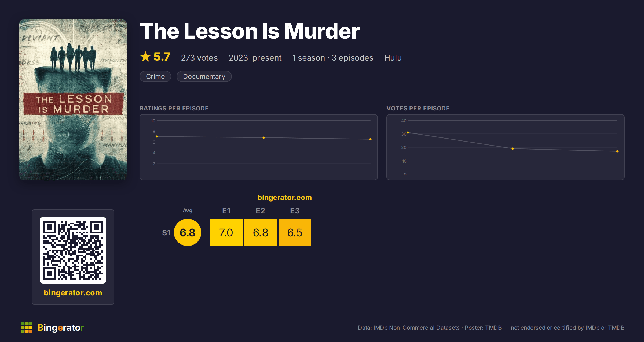Click last point on ratings chart
Image resolution: width=644 pixels, height=342 pixels.
click(371, 139)
